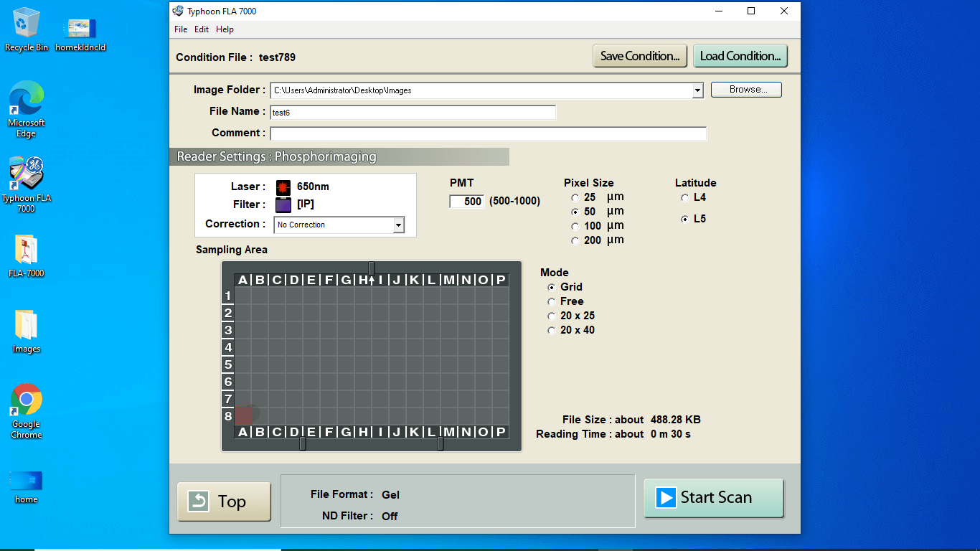Select the 20 x 40 mode
Image resolution: width=980 pixels, height=551 pixels.
[x=551, y=331]
